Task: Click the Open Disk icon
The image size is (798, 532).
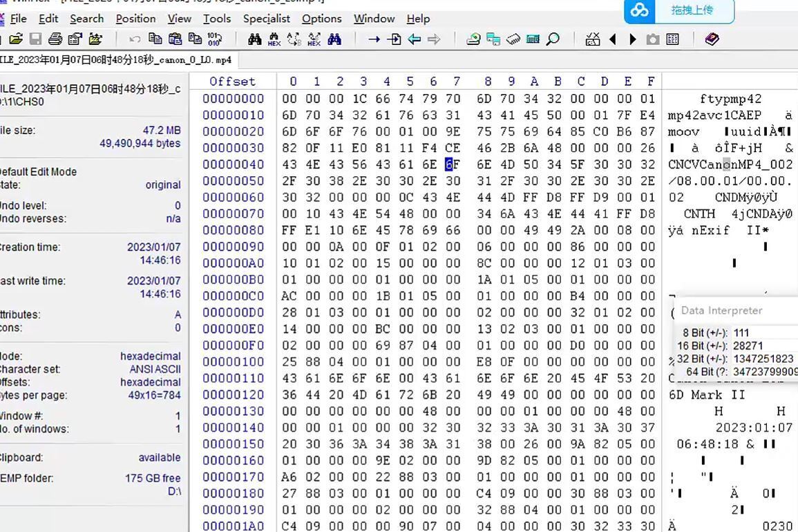Action: pos(473,39)
